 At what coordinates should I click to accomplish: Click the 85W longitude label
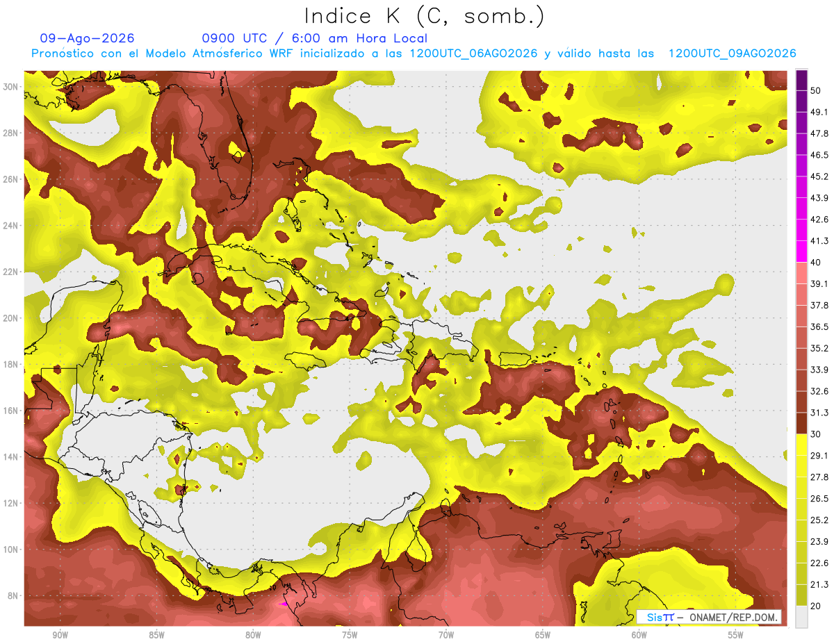pyautogui.click(x=156, y=635)
